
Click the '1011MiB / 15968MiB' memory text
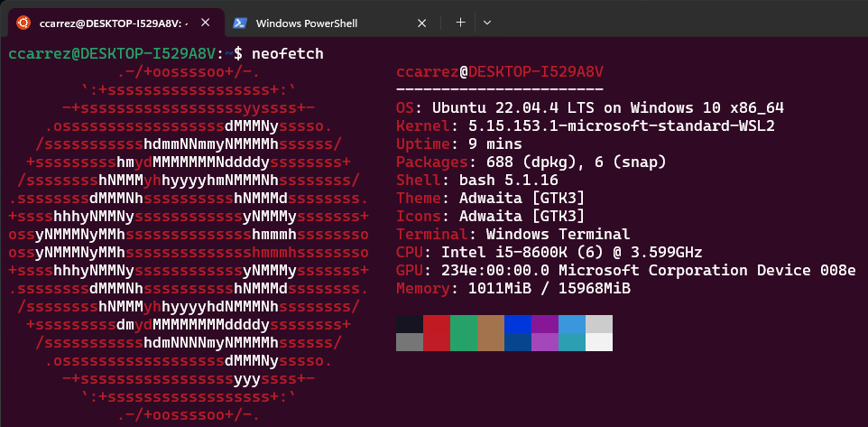[549, 289]
